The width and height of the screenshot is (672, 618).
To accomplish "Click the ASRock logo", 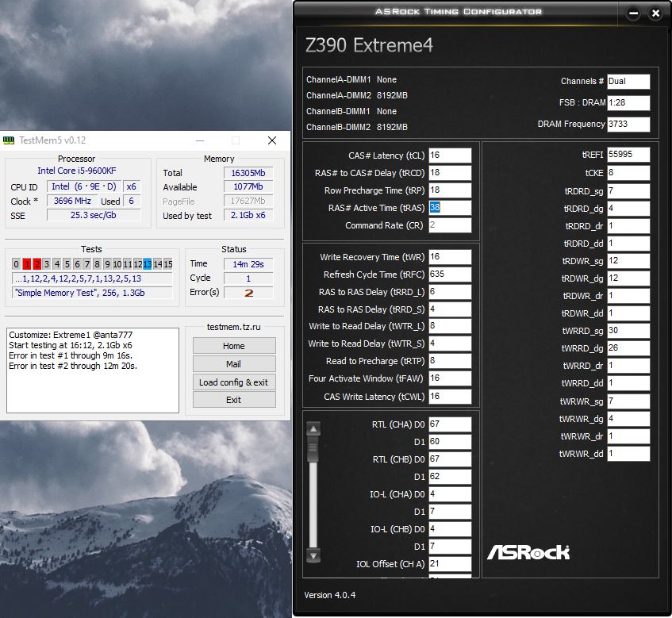I will tap(528, 552).
